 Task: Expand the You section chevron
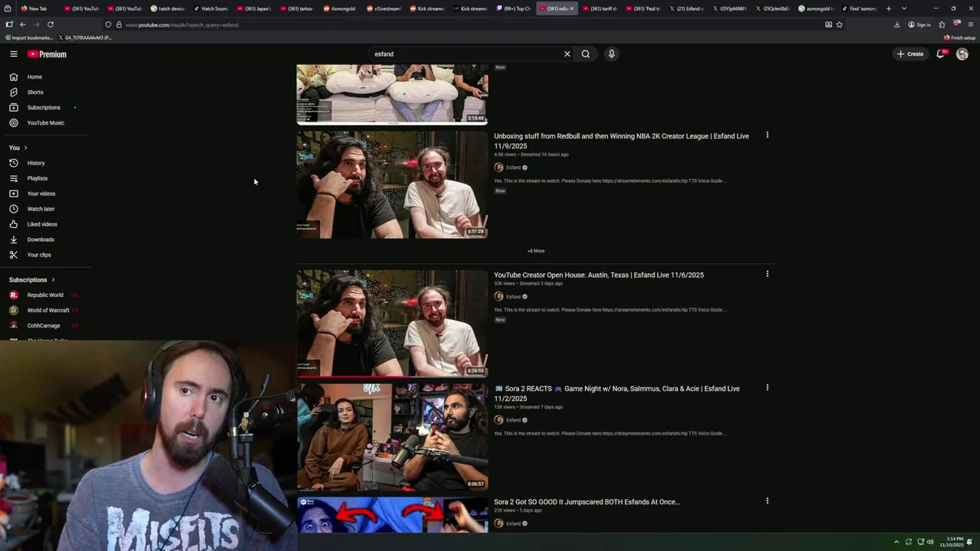click(25, 148)
